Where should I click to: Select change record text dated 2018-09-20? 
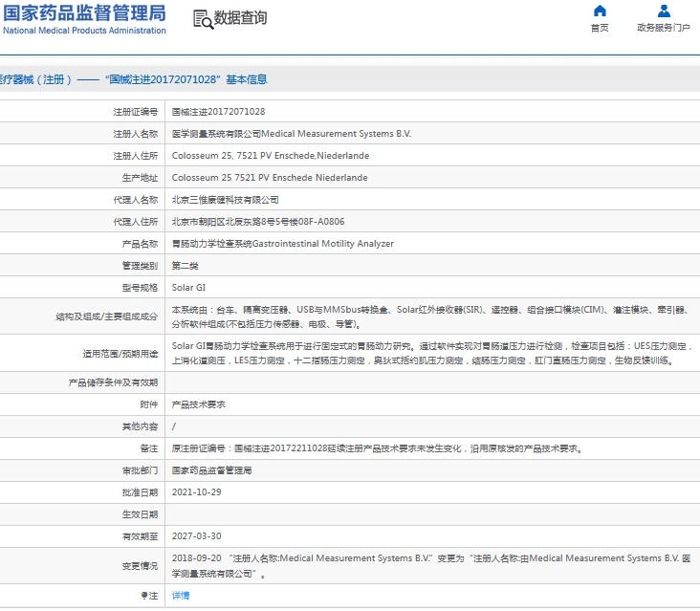point(431,565)
